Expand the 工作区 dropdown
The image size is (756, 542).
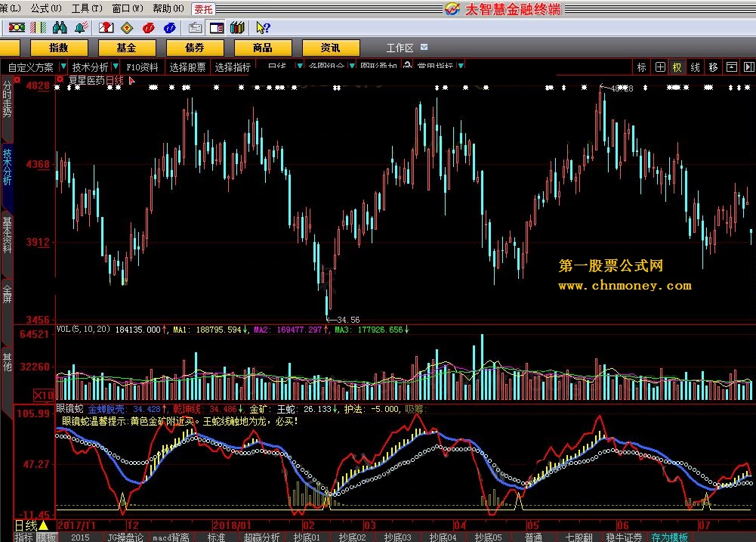pyautogui.click(x=424, y=48)
